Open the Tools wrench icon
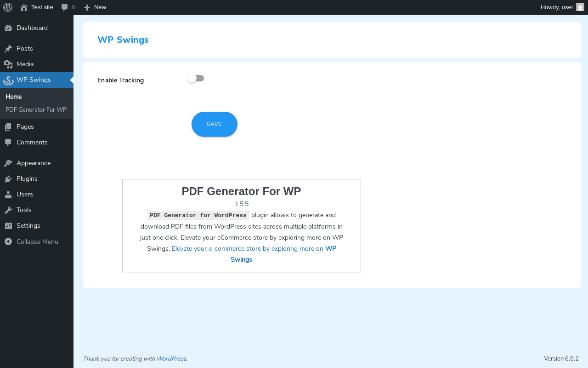This screenshot has height=368, width=588. coord(8,210)
